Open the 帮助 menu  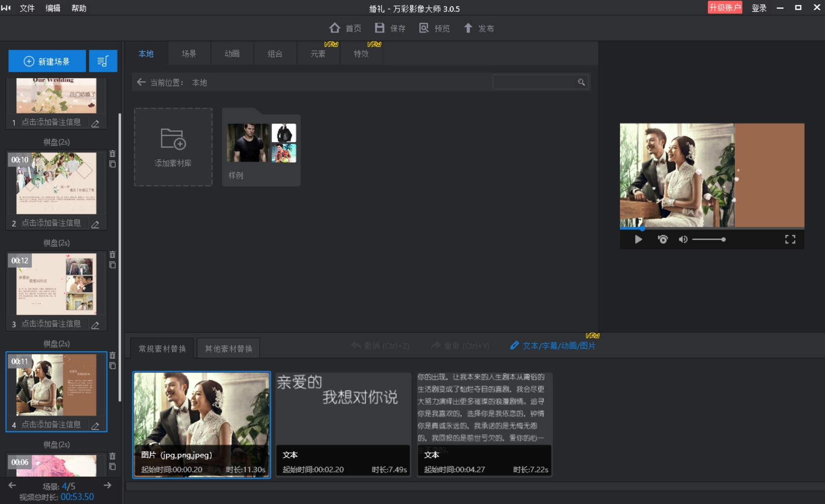point(79,8)
